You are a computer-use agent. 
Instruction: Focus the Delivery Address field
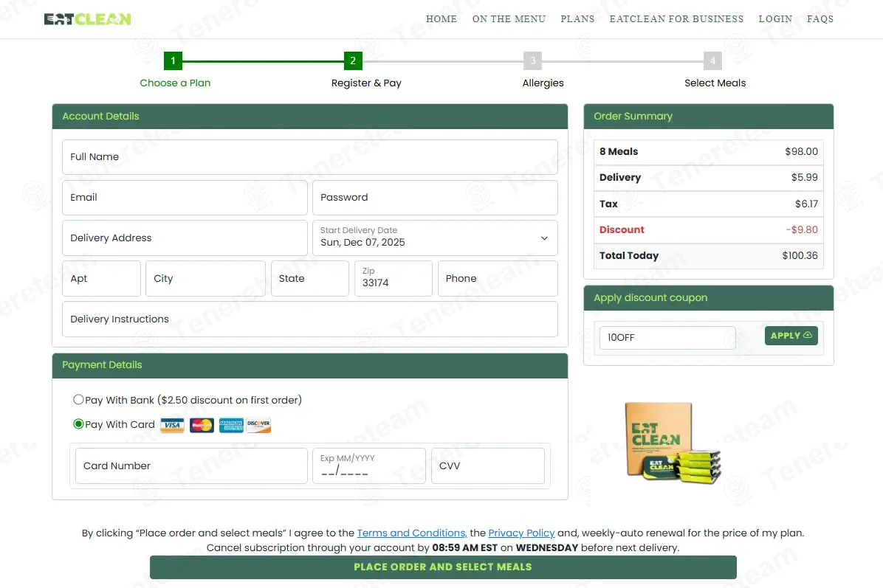[185, 238]
